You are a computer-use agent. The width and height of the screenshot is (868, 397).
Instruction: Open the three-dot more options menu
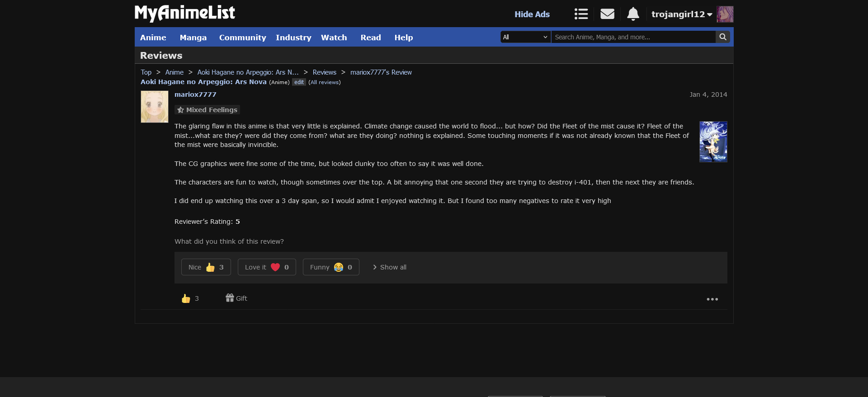point(712,299)
